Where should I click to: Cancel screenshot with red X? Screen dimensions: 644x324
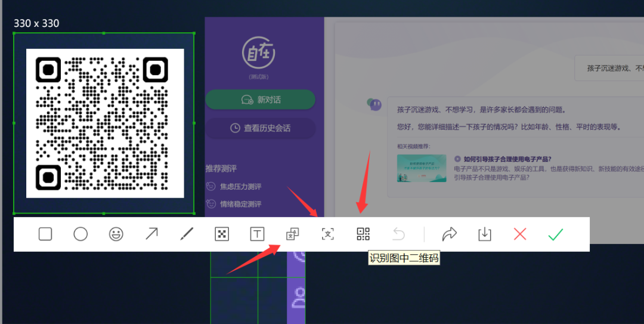pyautogui.click(x=520, y=234)
